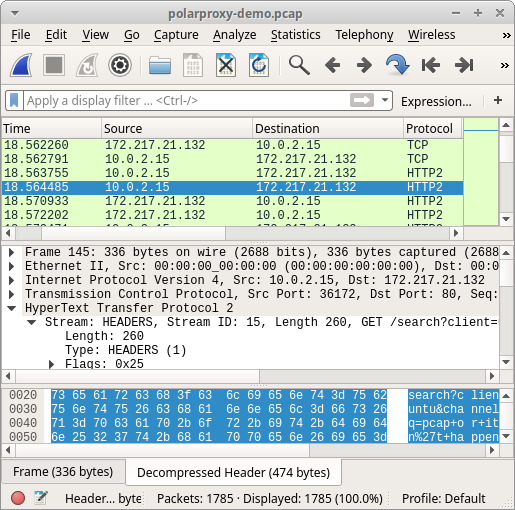This screenshot has height=510, width=515.
Task: Apply the display filter arrow button
Action: click(362, 100)
